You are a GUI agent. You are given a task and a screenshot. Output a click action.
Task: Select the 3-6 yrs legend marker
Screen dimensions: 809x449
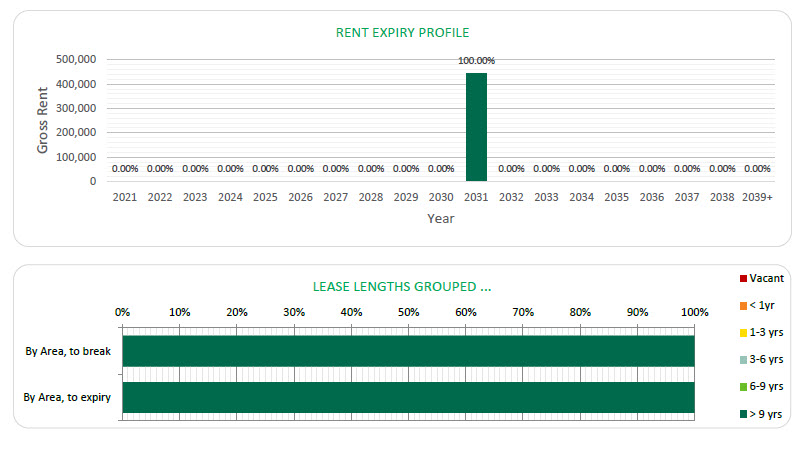tap(743, 359)
